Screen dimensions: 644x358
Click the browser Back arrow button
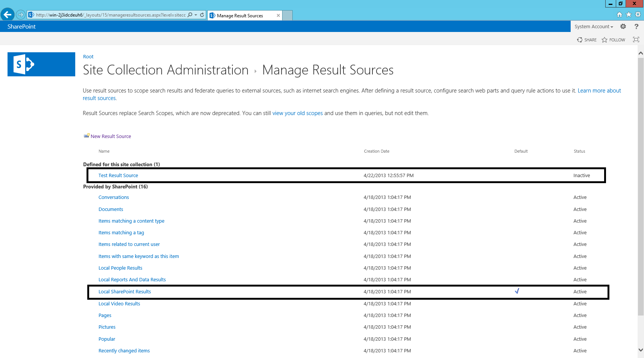click(x=8, y=15)
